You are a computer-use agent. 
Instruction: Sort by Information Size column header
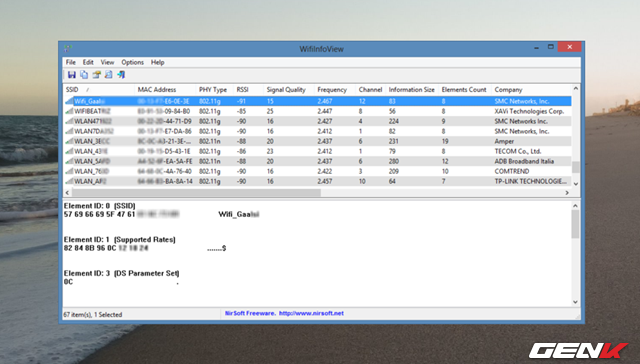(x=412, y=90)
